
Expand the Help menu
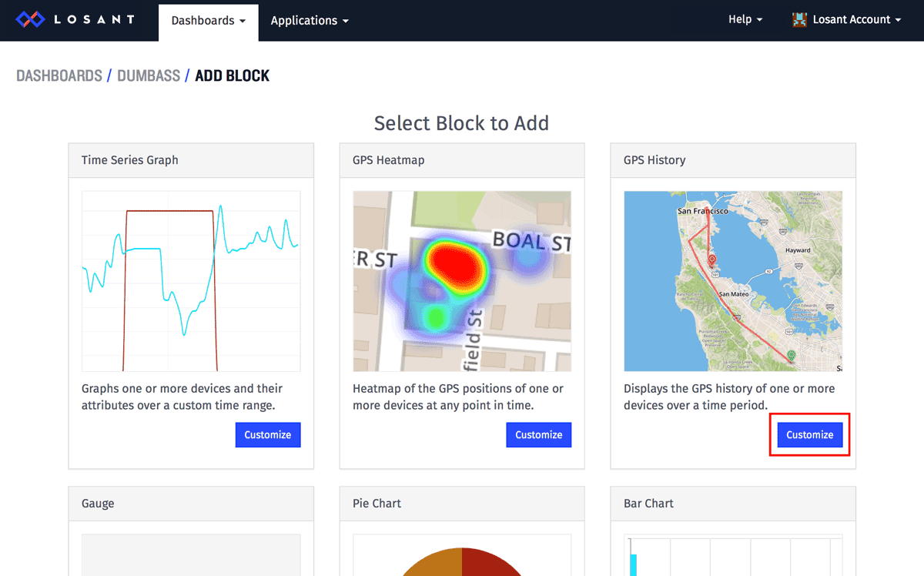[745, 20]
